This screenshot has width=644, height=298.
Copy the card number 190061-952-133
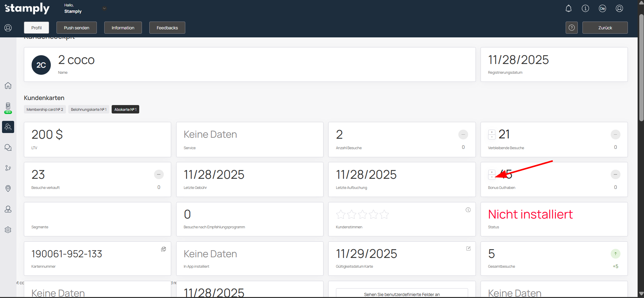[x=163, y=249]
